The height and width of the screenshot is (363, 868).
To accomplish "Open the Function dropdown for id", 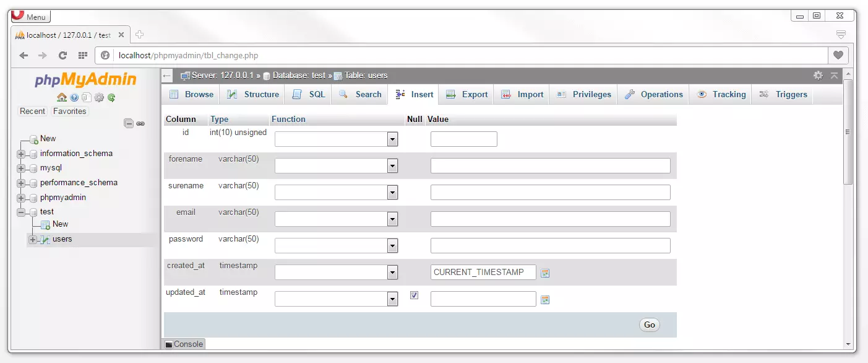I will [x=336, y=139].
